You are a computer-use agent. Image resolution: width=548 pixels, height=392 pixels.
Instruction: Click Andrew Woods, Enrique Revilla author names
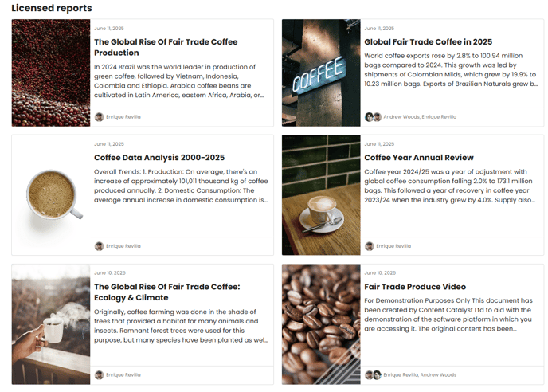point(420,117)
